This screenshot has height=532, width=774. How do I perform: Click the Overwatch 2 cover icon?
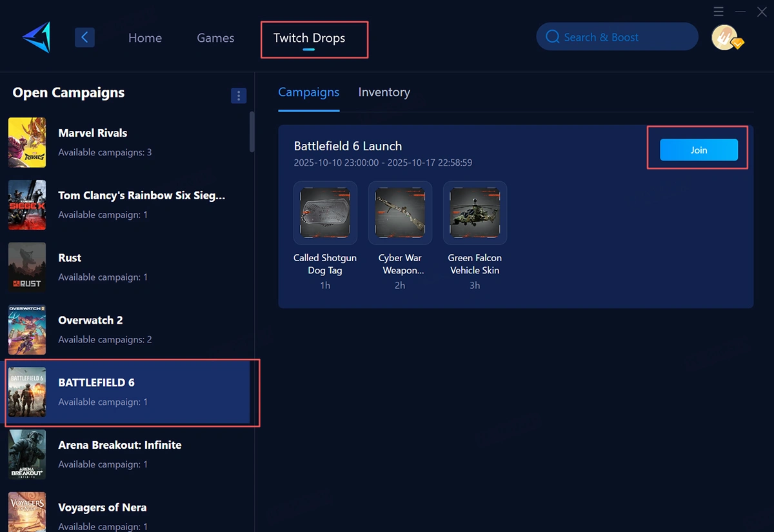coord(26,330)
